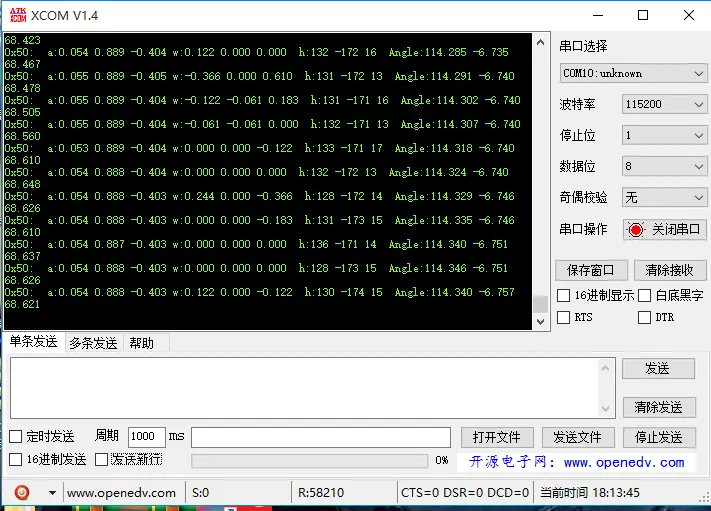
Task: Click the XCOM app logo in title bar
Action: 18,15
